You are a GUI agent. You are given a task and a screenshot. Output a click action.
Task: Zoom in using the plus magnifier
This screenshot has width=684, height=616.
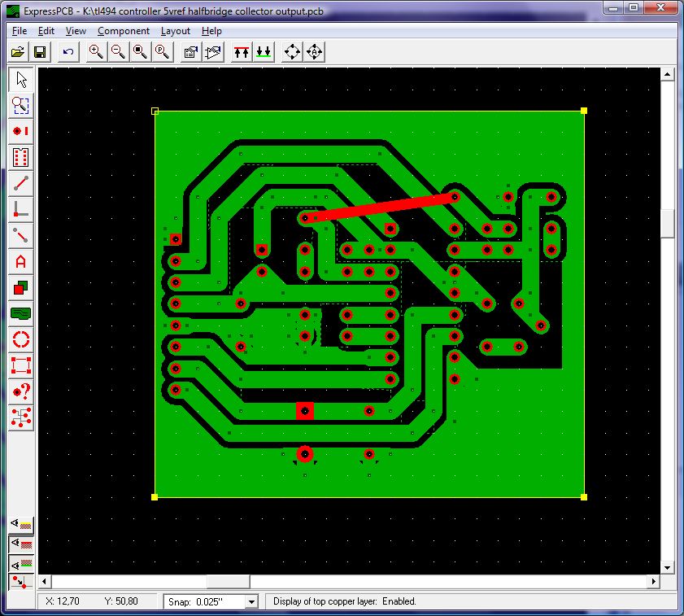coord(96,52)
